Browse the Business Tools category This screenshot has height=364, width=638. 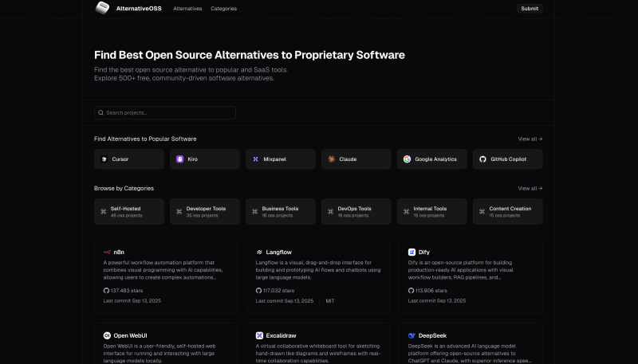point(281,212)
